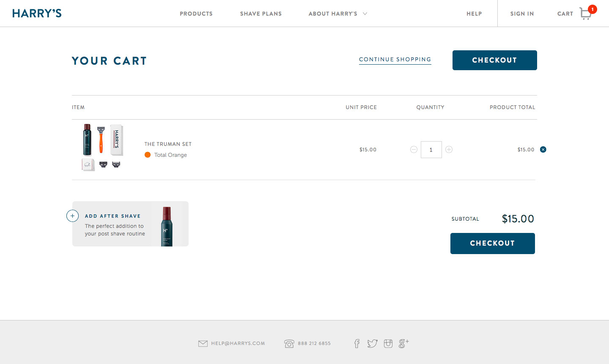The image size is (609, 364).
Task: Go to Shave Plans page
Action: (x=261, y=14)
